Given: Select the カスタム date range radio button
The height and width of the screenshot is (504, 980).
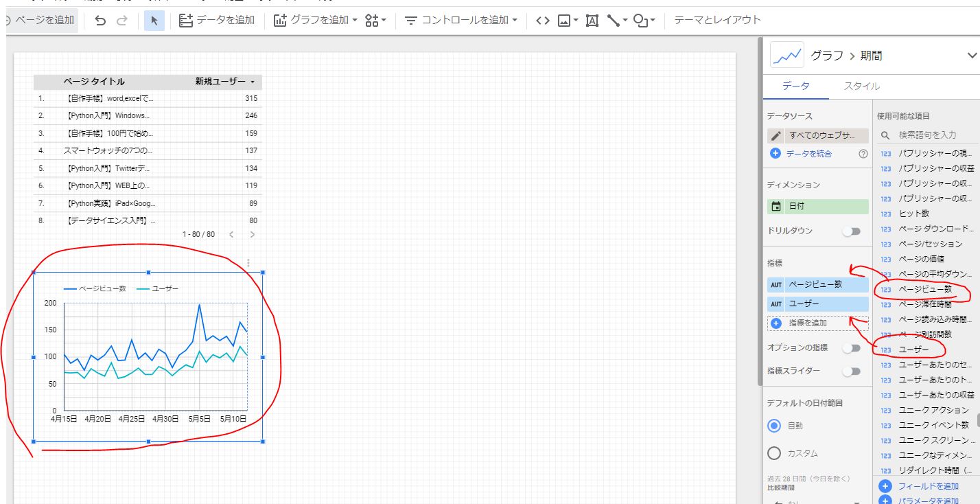Looking at the screenshot, I should (774, 453).
